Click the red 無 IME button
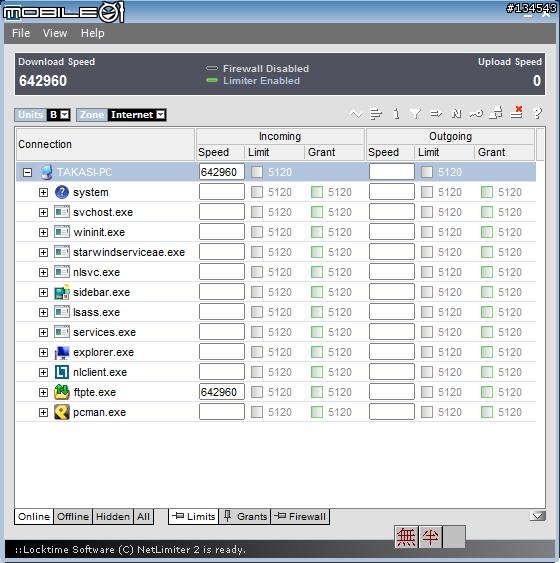 pyautogui.click(x=406, y=537)
